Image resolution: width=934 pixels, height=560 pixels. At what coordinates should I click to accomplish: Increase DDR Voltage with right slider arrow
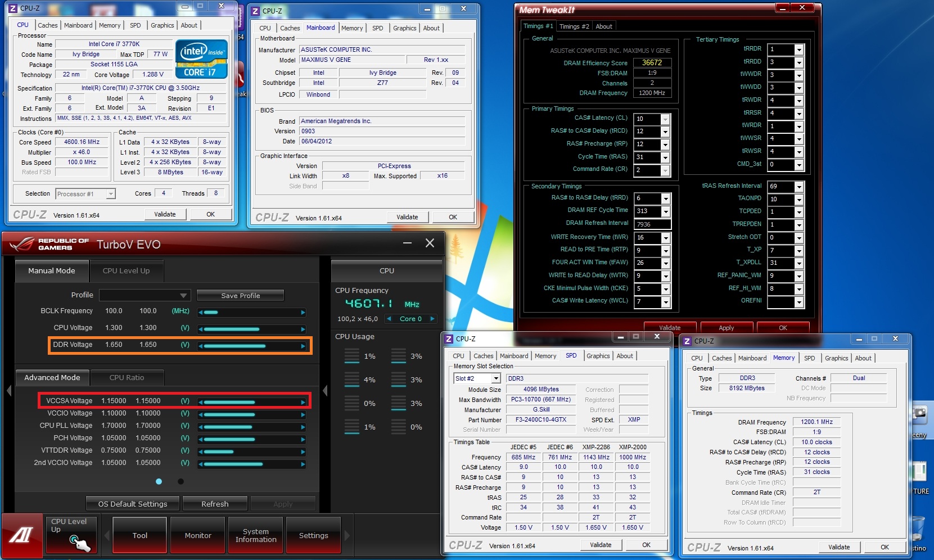click(303, 346)
